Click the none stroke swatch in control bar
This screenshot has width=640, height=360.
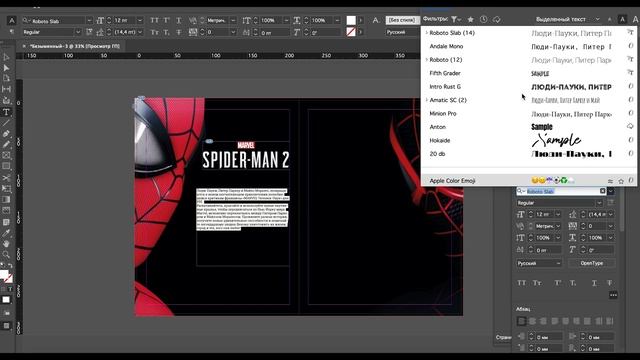click(351, 32)
